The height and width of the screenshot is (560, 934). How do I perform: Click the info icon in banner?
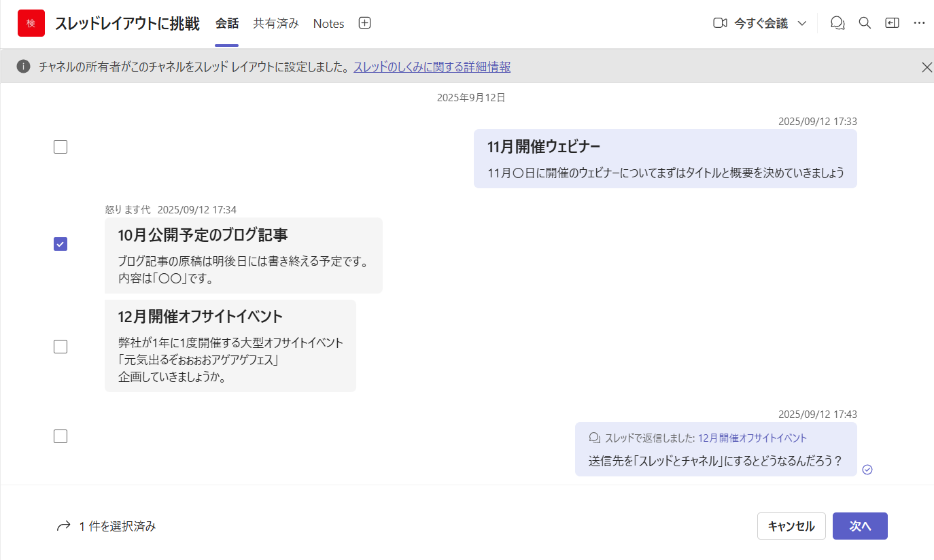(24, 67)
